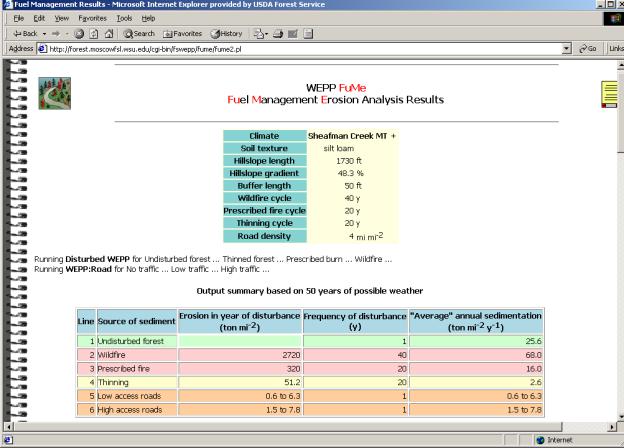Click the horizontal scrollbar left arrow

(8, 427)
